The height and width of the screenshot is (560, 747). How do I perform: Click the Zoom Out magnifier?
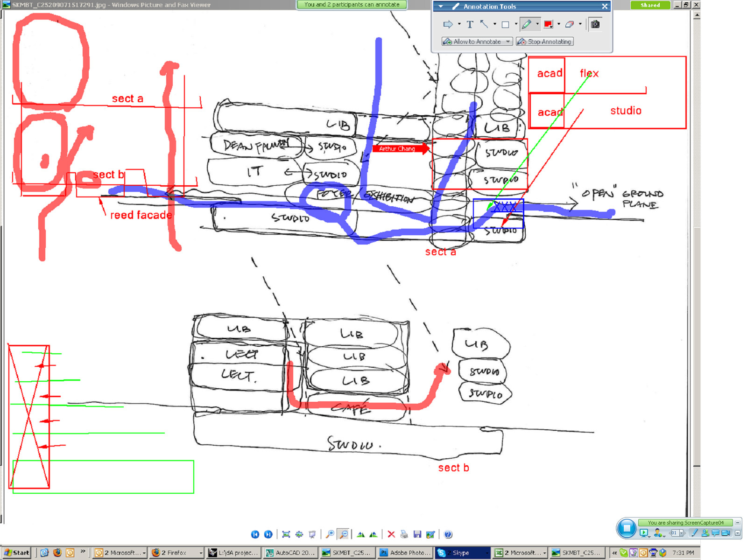[343, 534]
